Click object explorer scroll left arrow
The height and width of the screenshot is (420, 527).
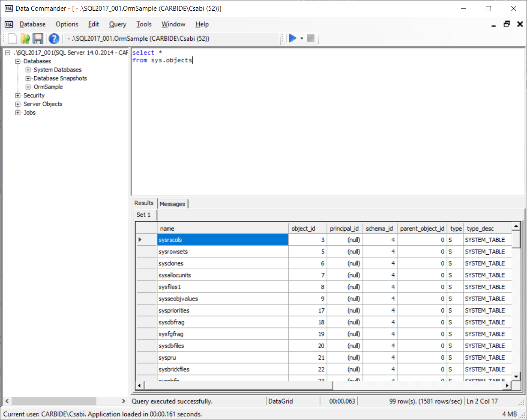click(6, 401)
